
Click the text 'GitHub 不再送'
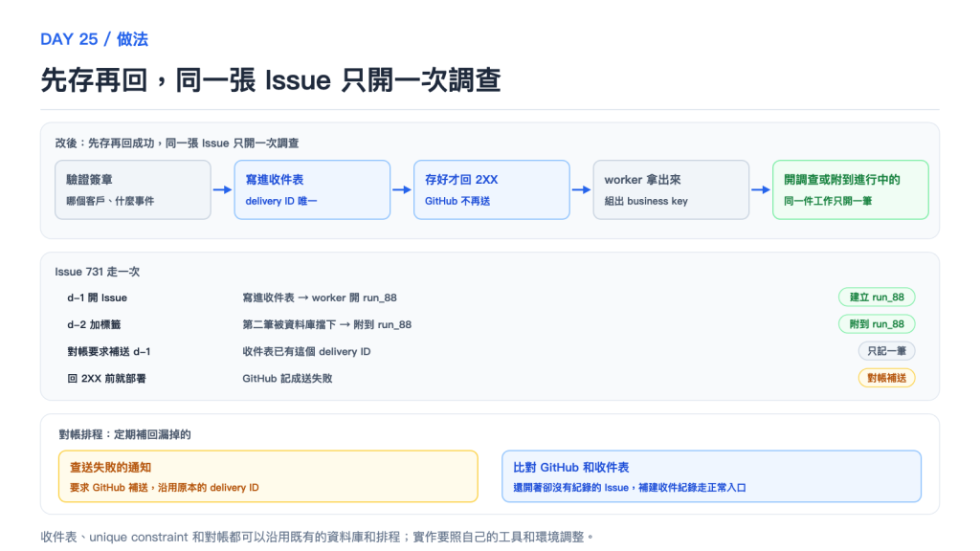click(457, 201)
